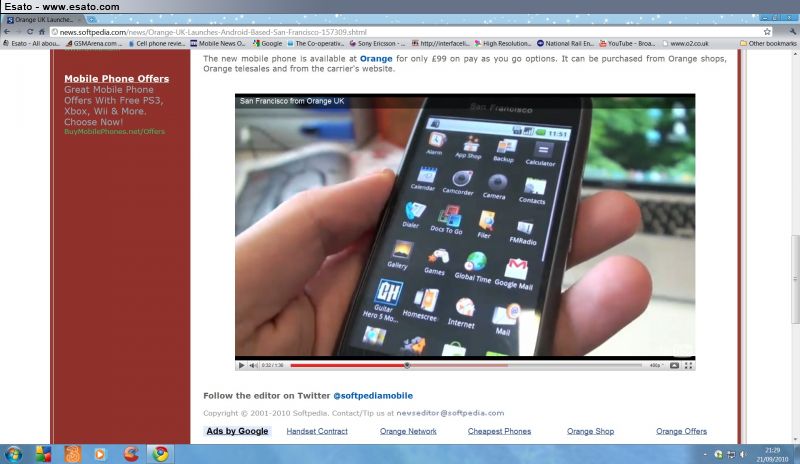The height and width of the screenshot is (464, 800).
Task: Open the Esato bookmark
Action: pos(31,43)
